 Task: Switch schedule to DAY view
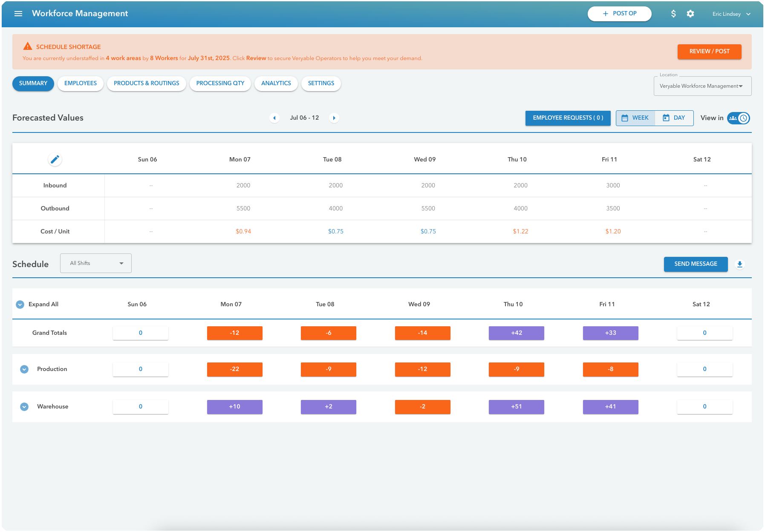point(674,118)
